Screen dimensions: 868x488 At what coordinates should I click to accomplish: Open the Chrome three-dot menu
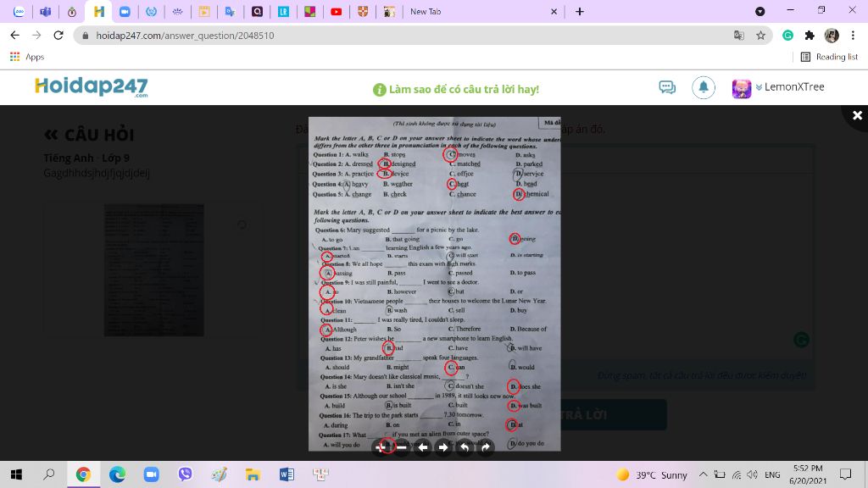[853, 36]
